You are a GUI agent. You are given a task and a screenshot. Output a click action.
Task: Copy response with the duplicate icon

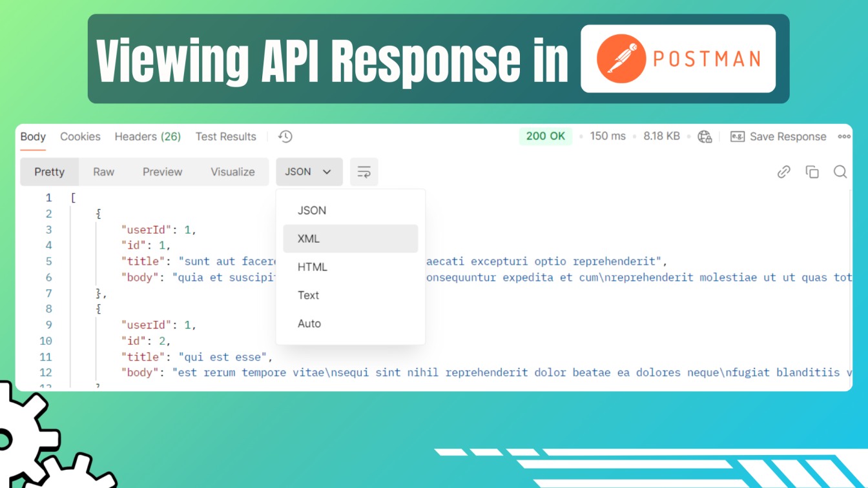coord(812,172)
